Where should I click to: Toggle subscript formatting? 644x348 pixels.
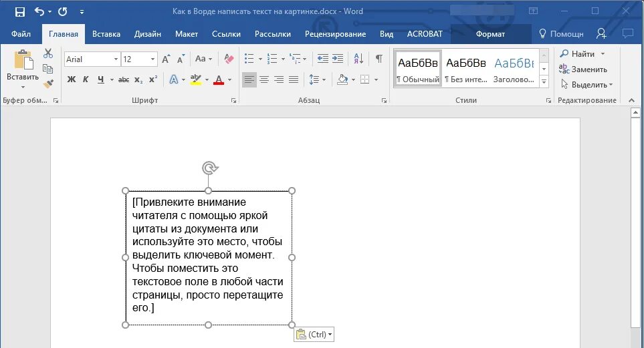click(139, 79)
